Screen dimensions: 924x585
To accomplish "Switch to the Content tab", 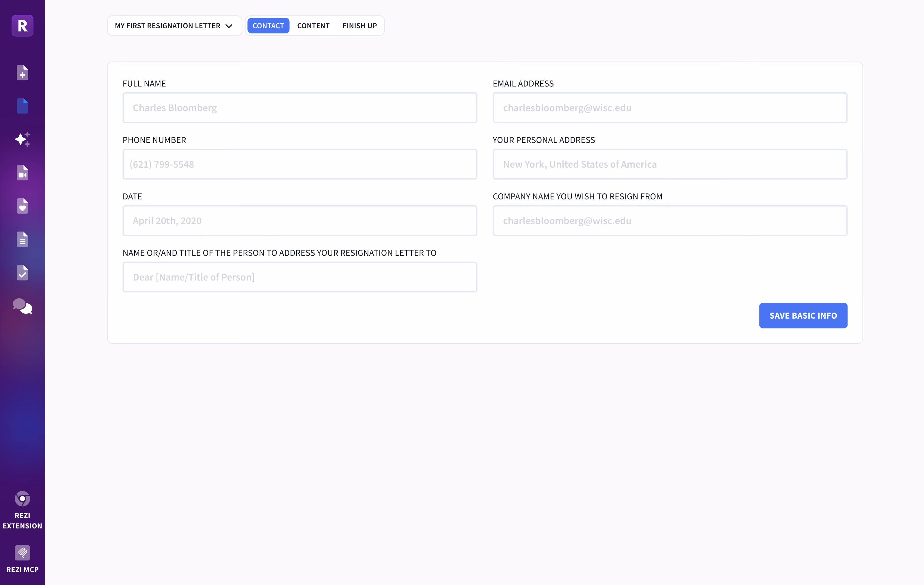I will (313, 26).
